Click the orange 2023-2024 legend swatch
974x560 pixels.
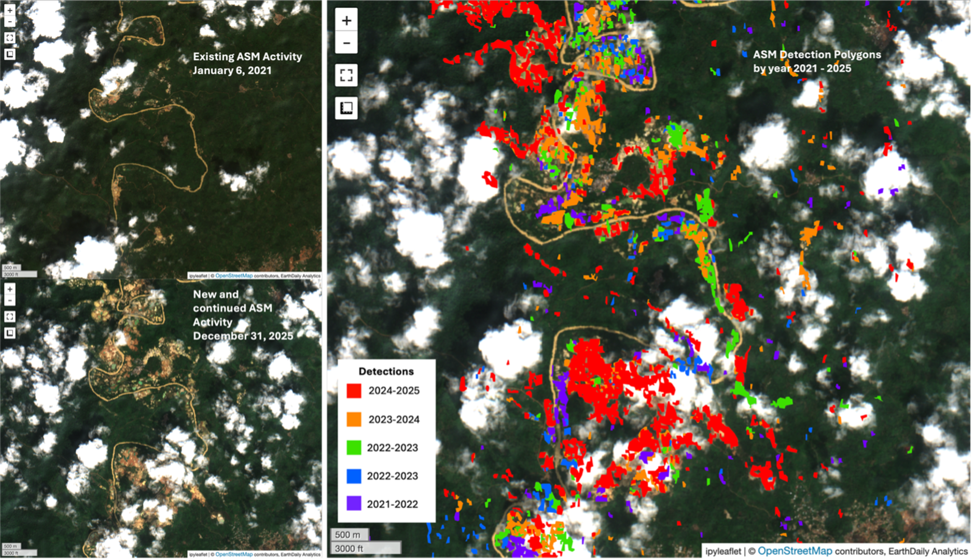354,419
